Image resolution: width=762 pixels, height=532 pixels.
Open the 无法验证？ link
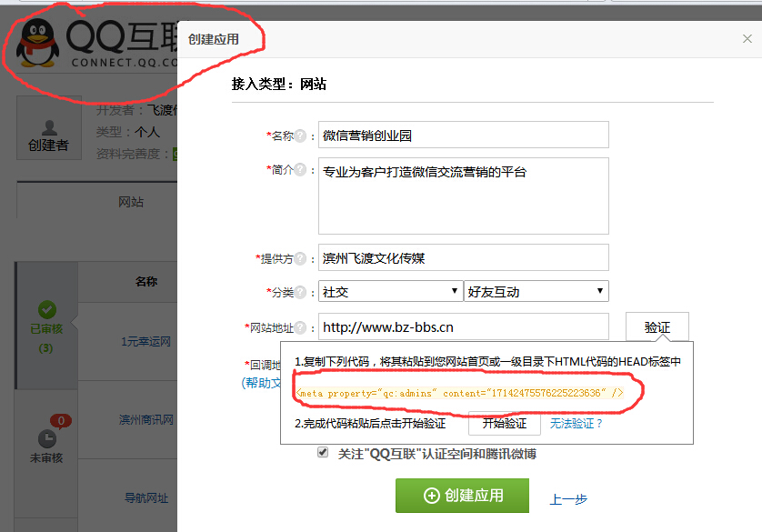[576, 424]
